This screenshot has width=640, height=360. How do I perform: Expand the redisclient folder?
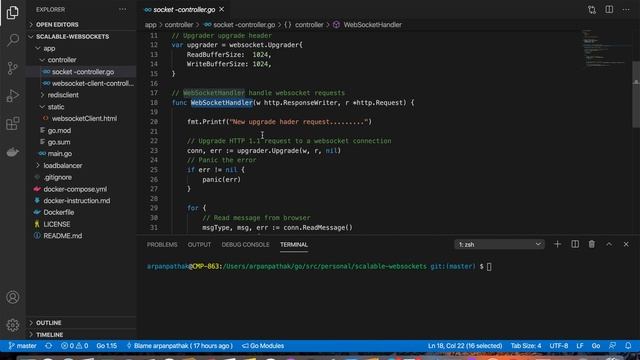point(81,95)
